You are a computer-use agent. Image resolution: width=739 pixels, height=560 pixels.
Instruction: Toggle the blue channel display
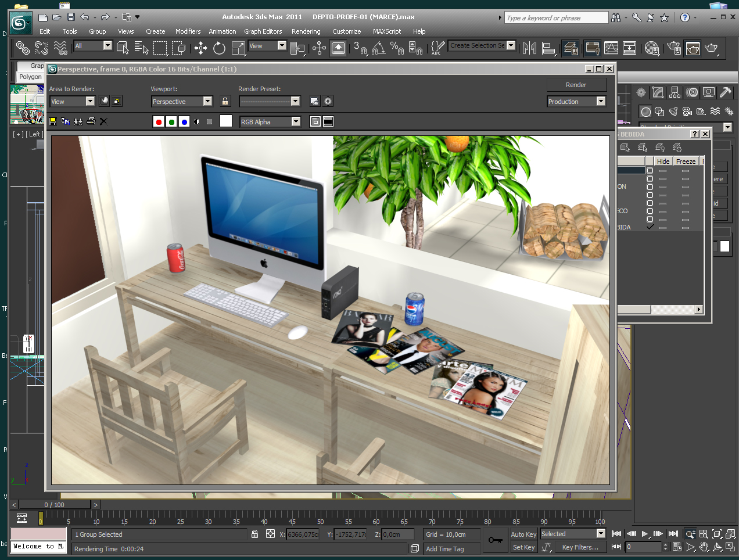(184, 121)
